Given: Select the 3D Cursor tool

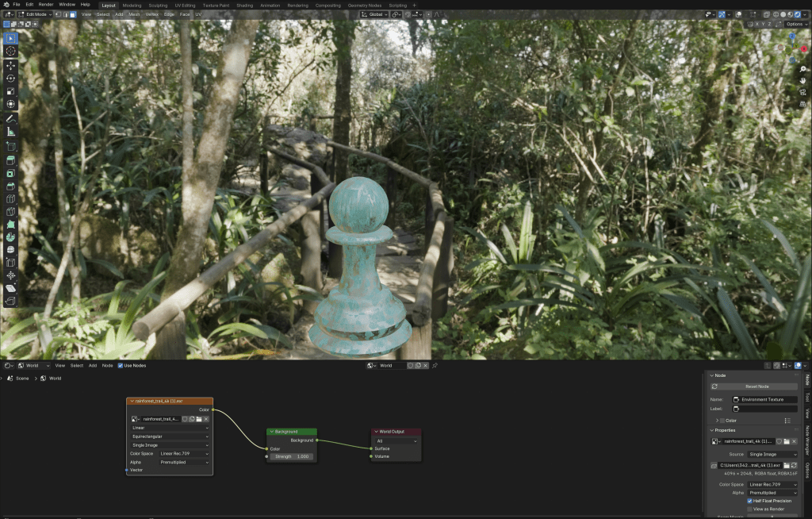Looking at the screenshot, I should click(10, 51).
